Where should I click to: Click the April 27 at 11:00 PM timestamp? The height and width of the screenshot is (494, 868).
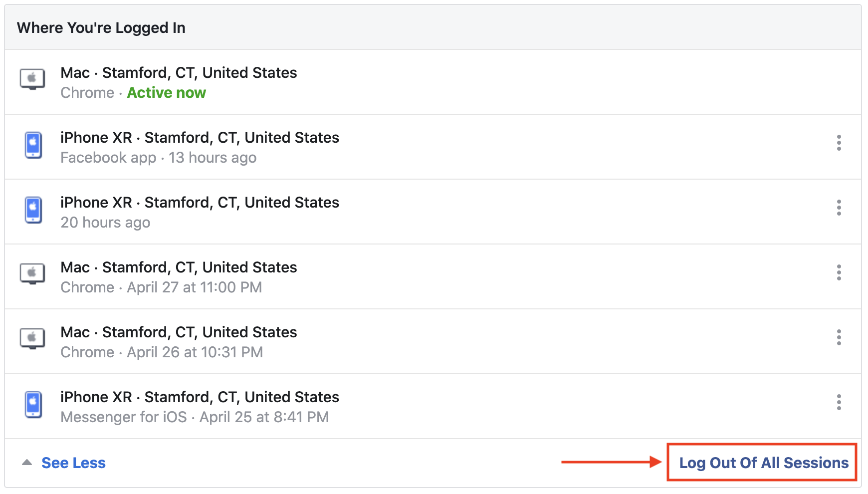click(x=195, y=287)
